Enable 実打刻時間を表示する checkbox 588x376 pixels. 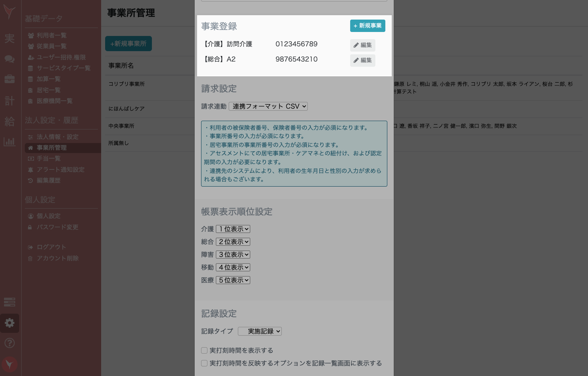pyautogui.click(x=204, y=350)
